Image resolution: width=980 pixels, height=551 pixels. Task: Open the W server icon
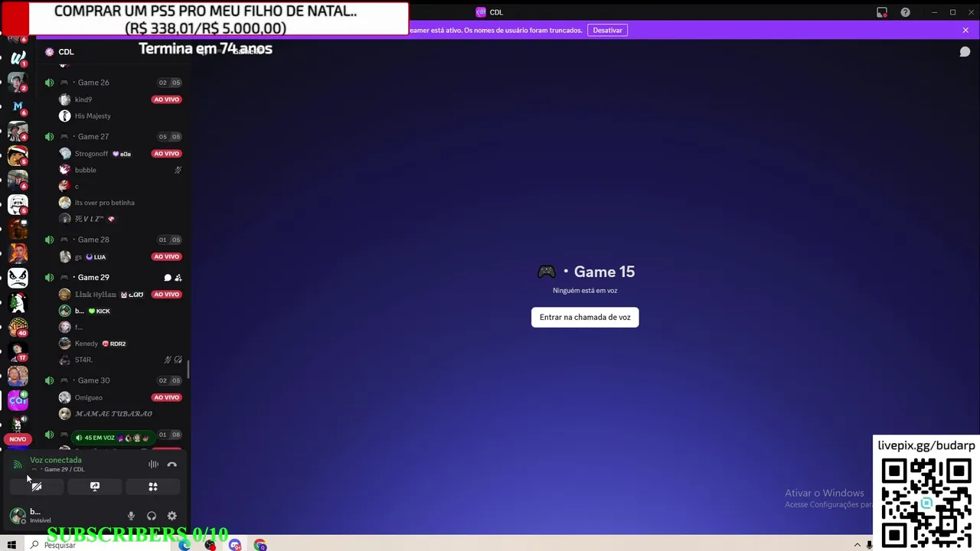pos(18,57)
